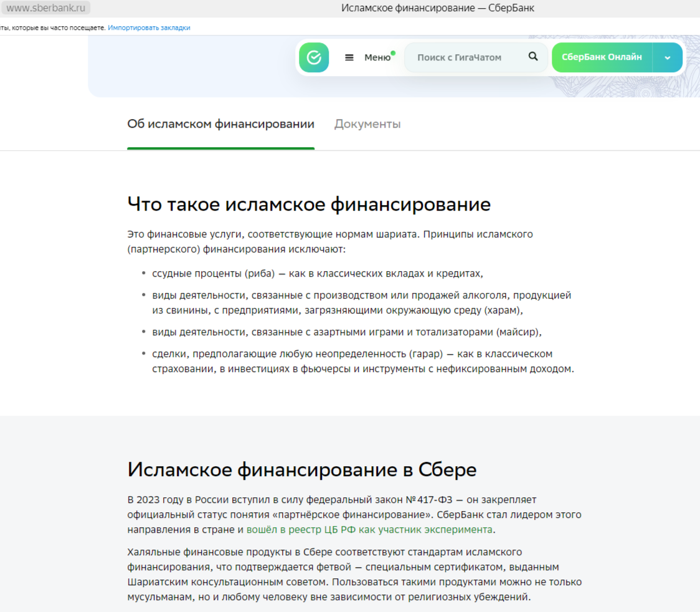Click the paragraph starting В 2023 году
This screenshot has height=612, width=700.
tap(354, 515)
